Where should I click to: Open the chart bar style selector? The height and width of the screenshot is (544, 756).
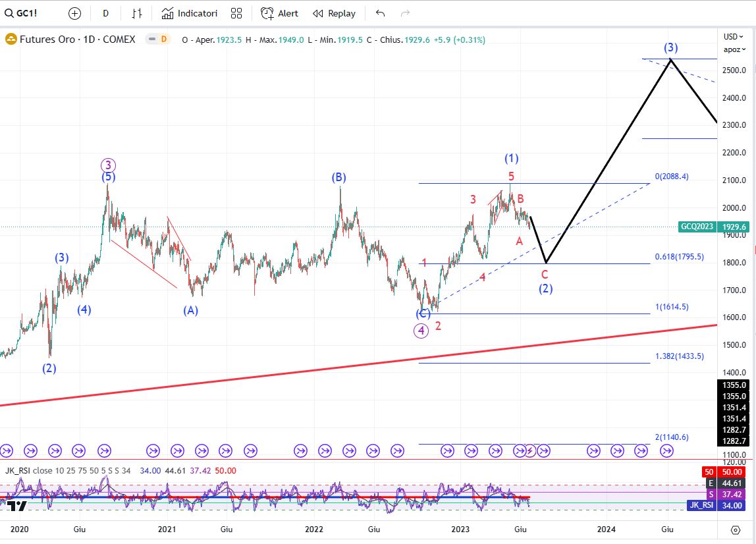click(137, 13)
